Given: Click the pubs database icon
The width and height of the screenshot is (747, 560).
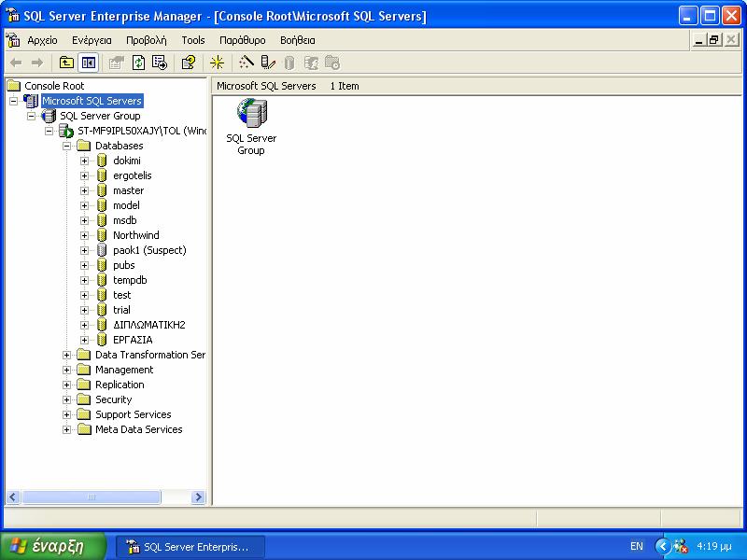Looking at the screenshot, I should pos(102,265).
